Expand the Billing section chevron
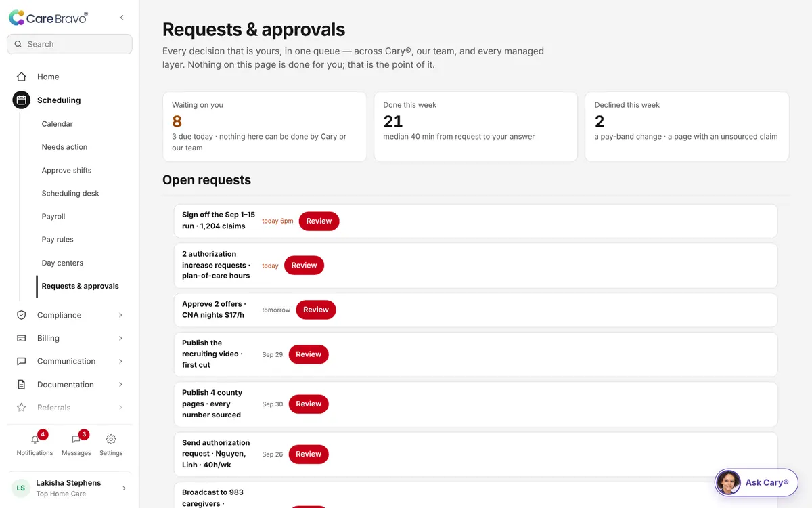 tap(120, 338)
